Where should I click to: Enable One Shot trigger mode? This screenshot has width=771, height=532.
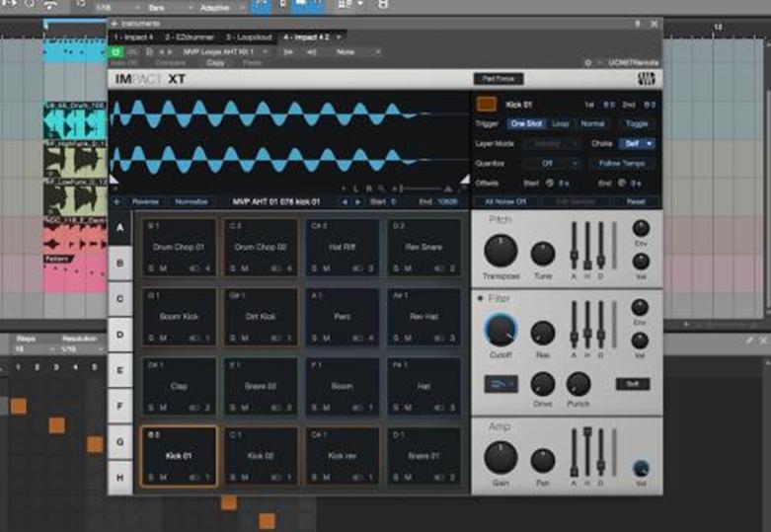(526, 124)
